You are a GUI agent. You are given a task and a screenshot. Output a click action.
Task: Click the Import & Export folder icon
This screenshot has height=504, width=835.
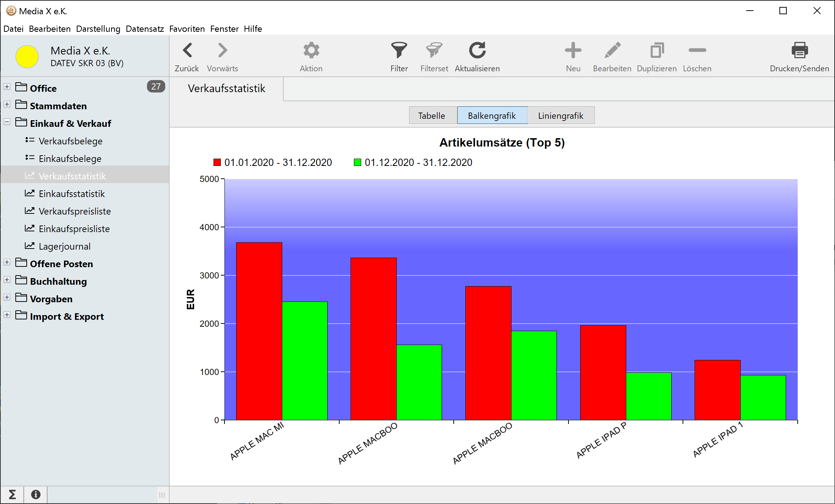point(21,315)
